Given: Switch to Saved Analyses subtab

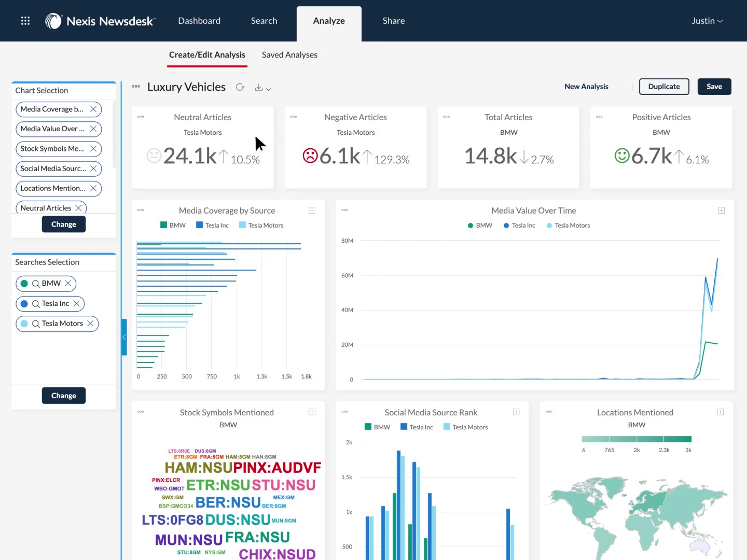Looking at the screenshot, I should [289, 55].
